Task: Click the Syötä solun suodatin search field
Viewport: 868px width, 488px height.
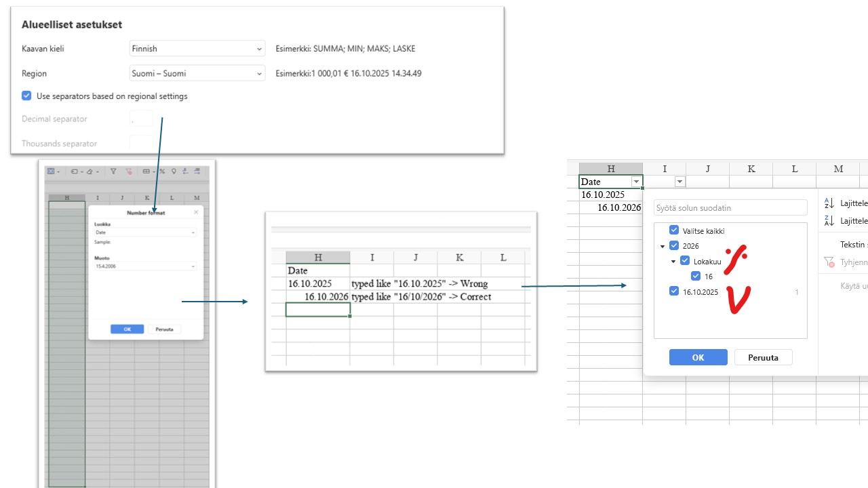Action: click(x=730, y=208)
